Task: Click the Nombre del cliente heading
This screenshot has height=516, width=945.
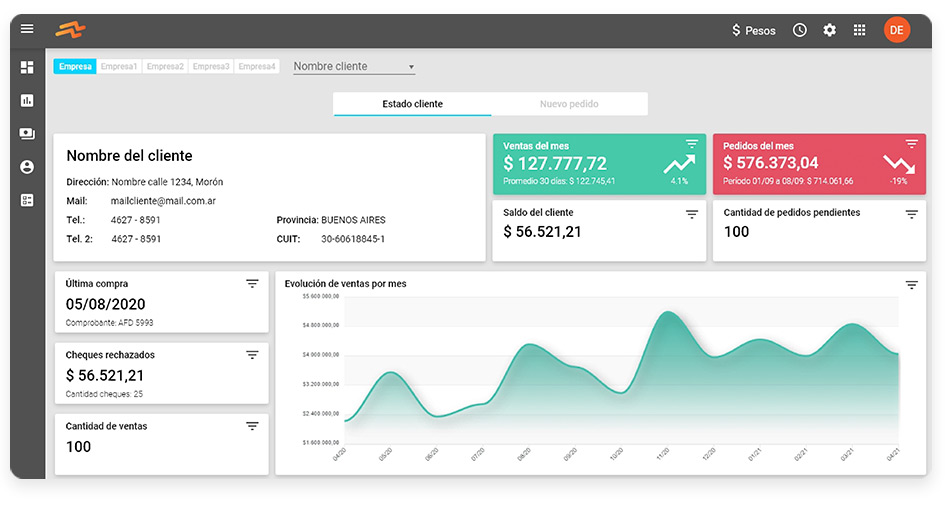Action: click(129, 156)
